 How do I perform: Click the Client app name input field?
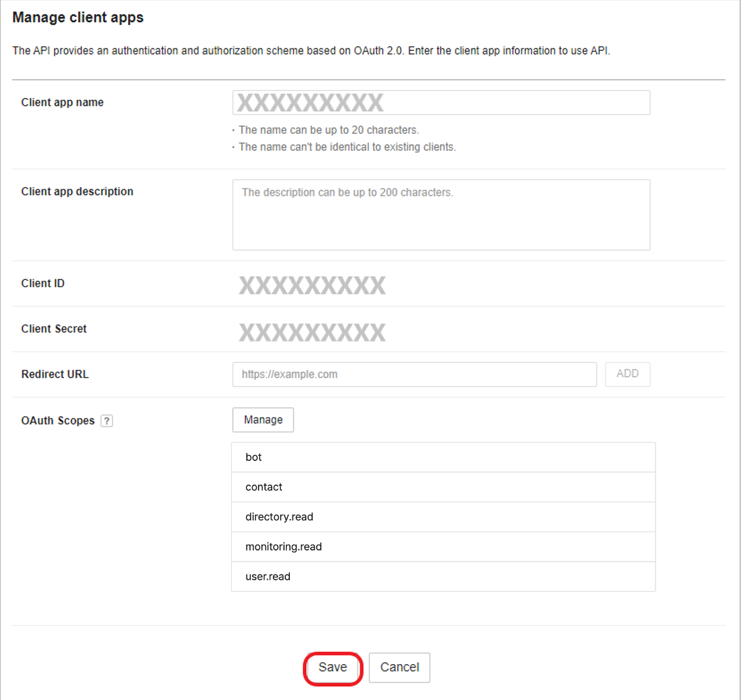441,103
